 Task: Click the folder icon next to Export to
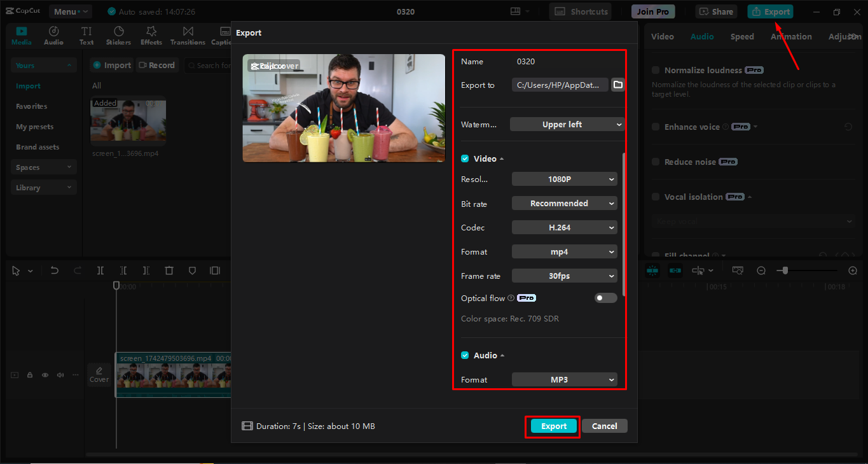(617, 84)
